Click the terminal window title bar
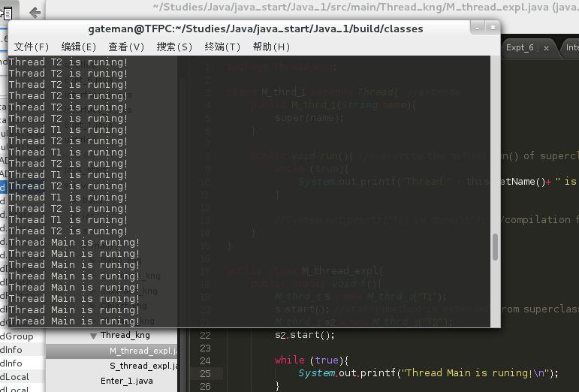Viewport: 579px width, 392px height. point(255,29)
